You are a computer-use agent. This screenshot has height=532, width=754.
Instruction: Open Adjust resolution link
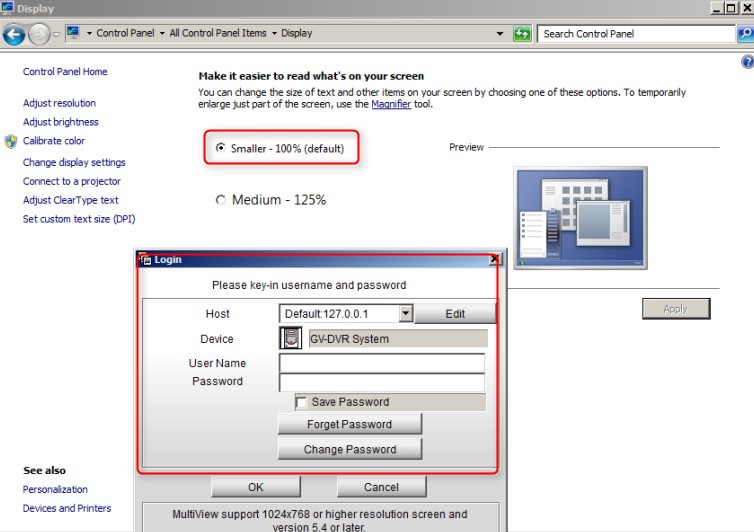click(x=59, y=103)
